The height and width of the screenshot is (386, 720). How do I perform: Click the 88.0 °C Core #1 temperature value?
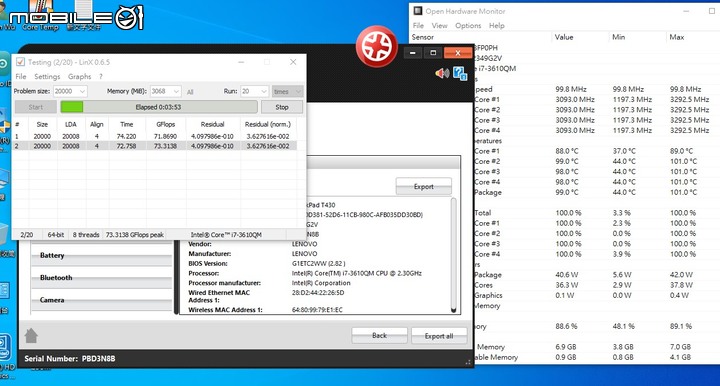point(567,151)
